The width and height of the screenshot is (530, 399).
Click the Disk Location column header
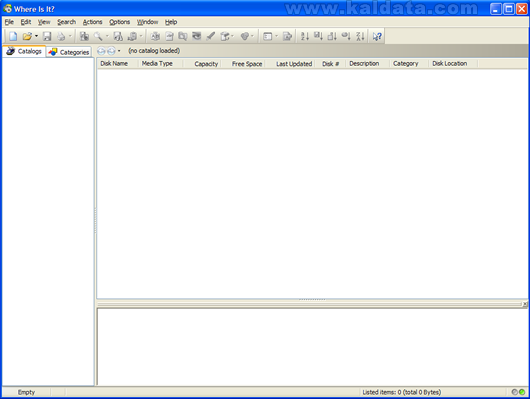pos(453,64)
